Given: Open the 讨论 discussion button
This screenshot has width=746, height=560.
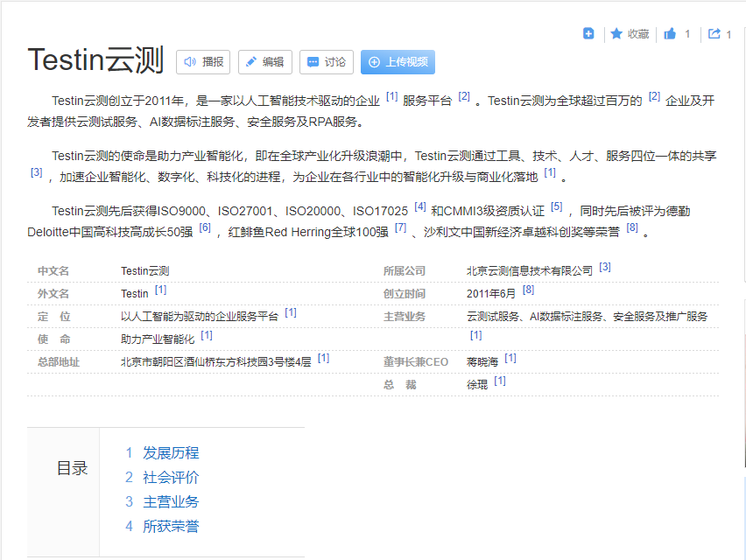Looking at the screenshot, I should tap(327, 62).
